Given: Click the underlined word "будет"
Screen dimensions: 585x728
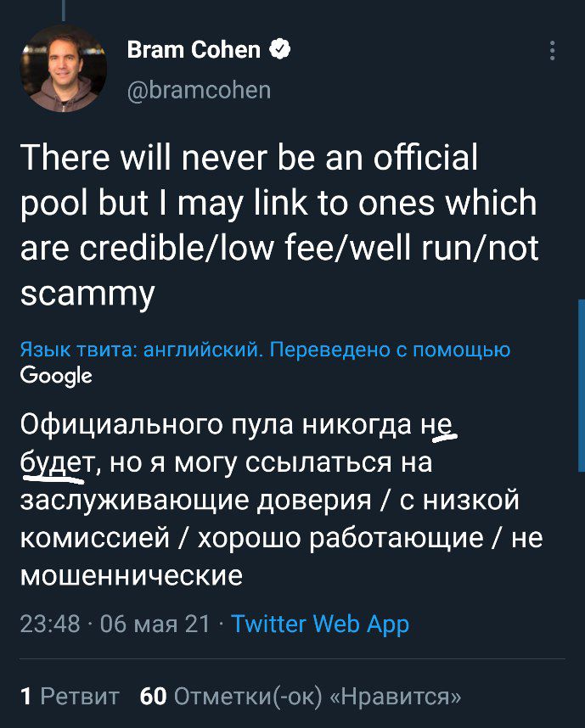Looking at the screenshot, I should click(x=57, y=463).
